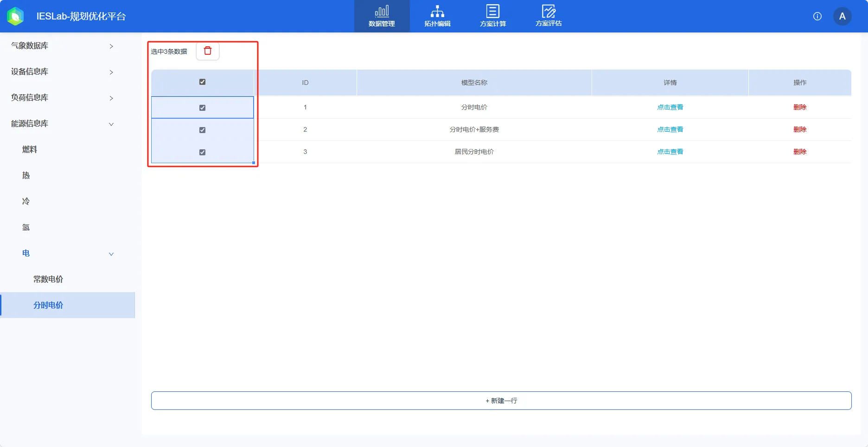Viewport: 868px width, 447px height.
Task: Uncheck the row for 分时电价 ID 1
Action: point(202,108)
